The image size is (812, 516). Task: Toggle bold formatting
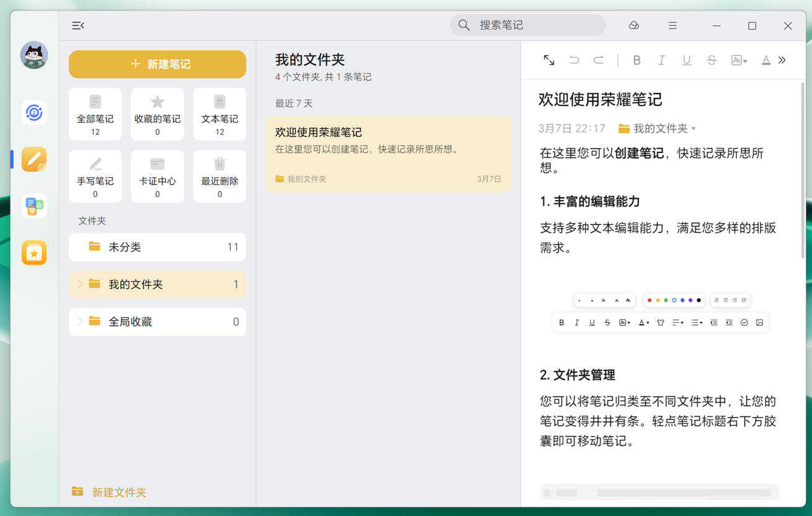[x=637, y=60]
